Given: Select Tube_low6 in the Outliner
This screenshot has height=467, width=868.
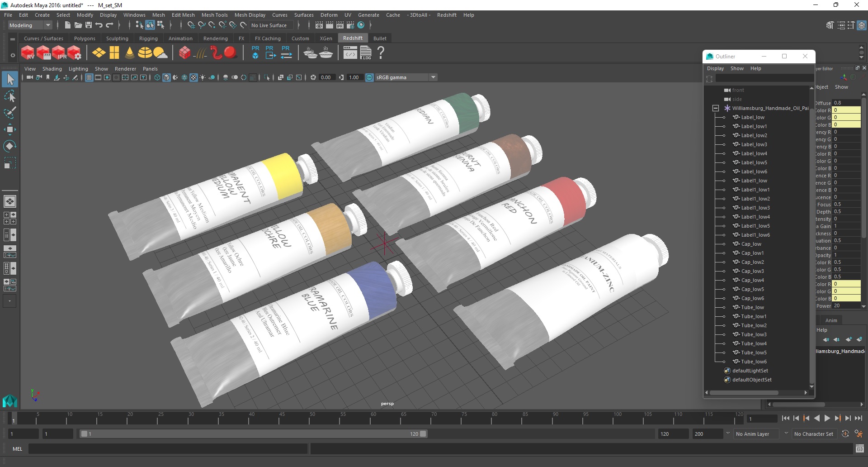Looking at the screenshot, I should point(754,362).
